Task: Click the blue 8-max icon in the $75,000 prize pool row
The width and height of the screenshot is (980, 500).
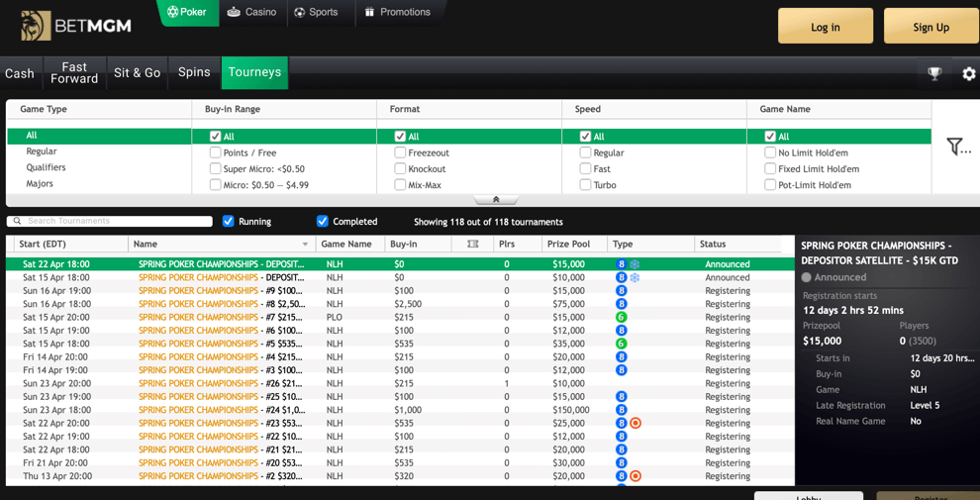Action: (x=622, y=304)
